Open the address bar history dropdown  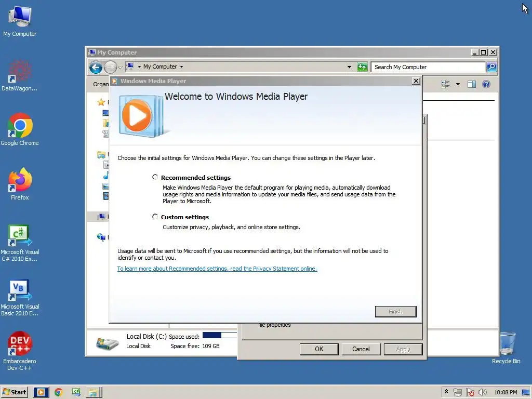(349, 67)
